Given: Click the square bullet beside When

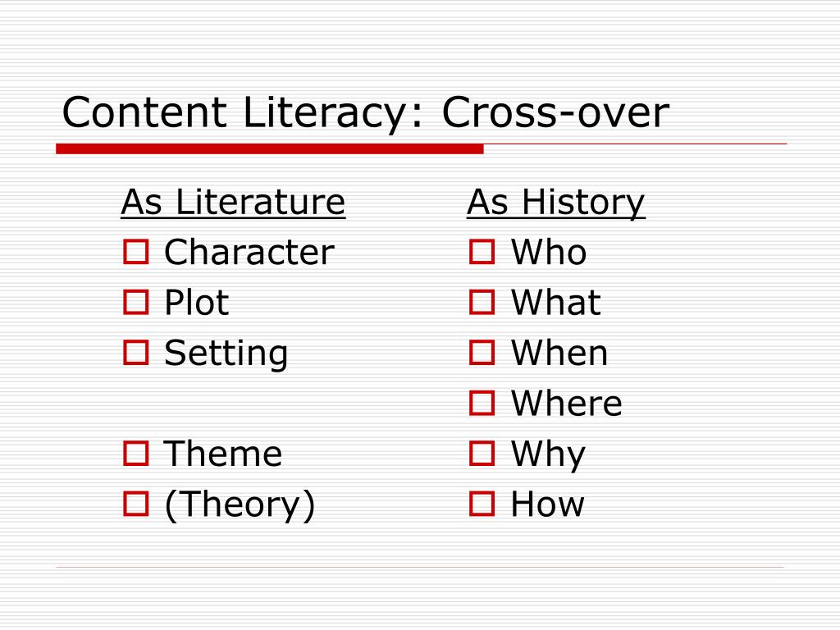Looking at the screenshot, I should (x=482, y=353).
